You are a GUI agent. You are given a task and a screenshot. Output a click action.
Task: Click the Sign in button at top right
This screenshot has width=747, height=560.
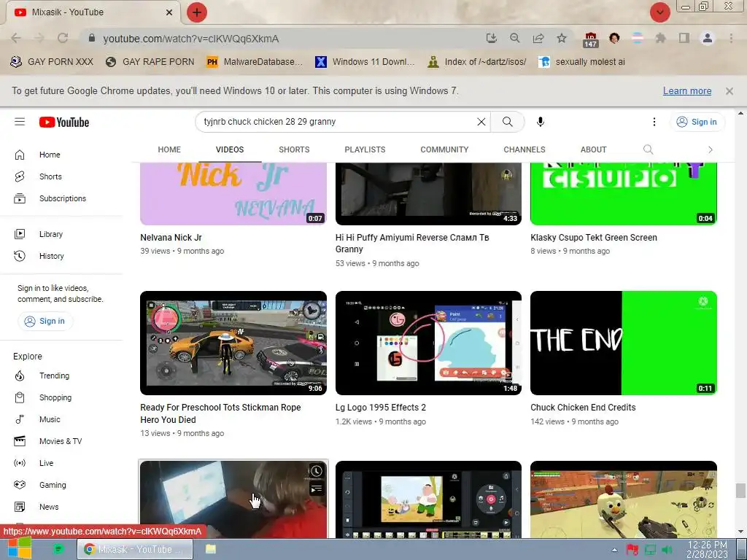(x=697, y=122)
